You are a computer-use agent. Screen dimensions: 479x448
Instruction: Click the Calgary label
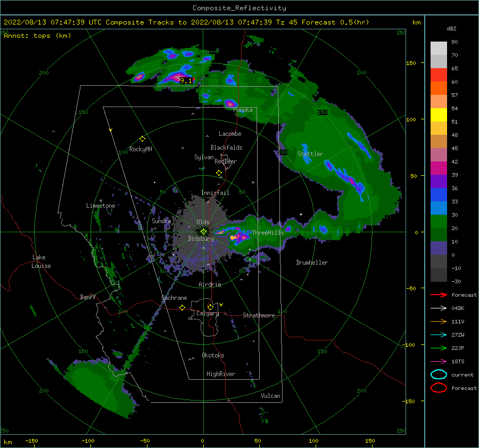click(x=208, y=313)
